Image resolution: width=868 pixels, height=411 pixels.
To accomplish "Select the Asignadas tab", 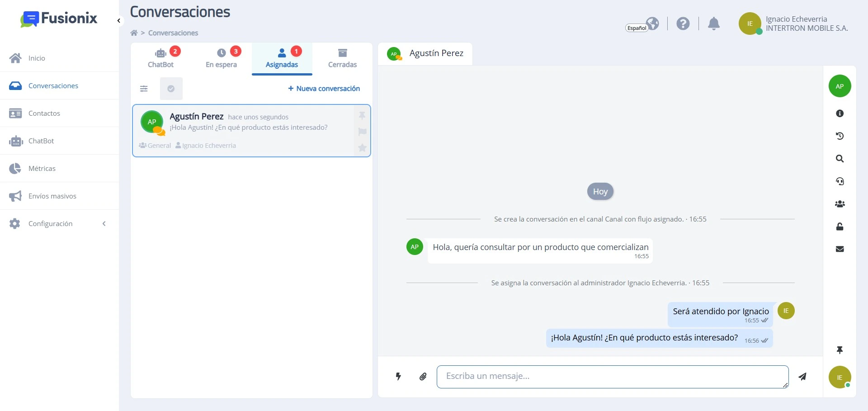I will click(282, 59).
